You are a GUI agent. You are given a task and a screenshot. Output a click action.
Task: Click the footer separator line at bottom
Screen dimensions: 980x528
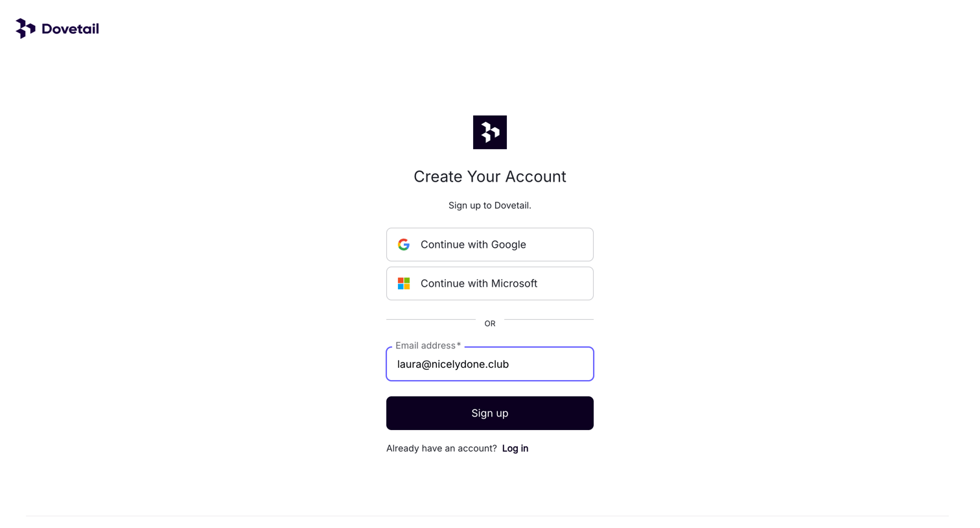487,516
